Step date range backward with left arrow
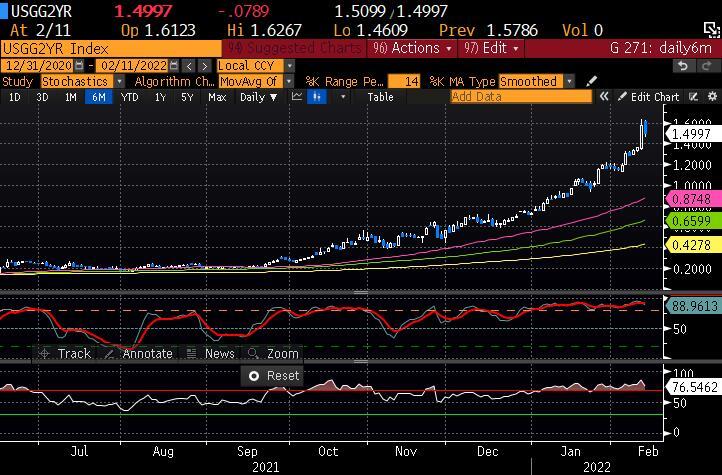This screenshot has height=475, width=722. click(x=188, y=66)
